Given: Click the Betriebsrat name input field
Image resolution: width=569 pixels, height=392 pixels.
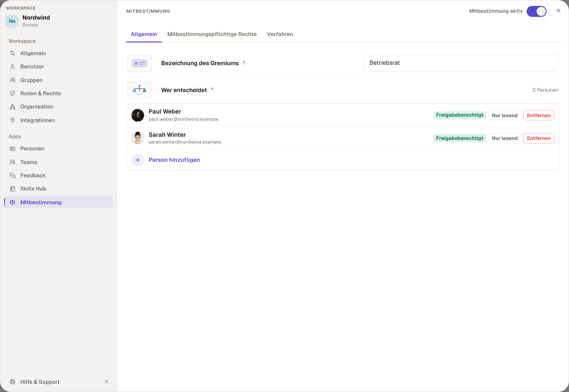Looking at the screenshot, I should (x=461, y=63).
